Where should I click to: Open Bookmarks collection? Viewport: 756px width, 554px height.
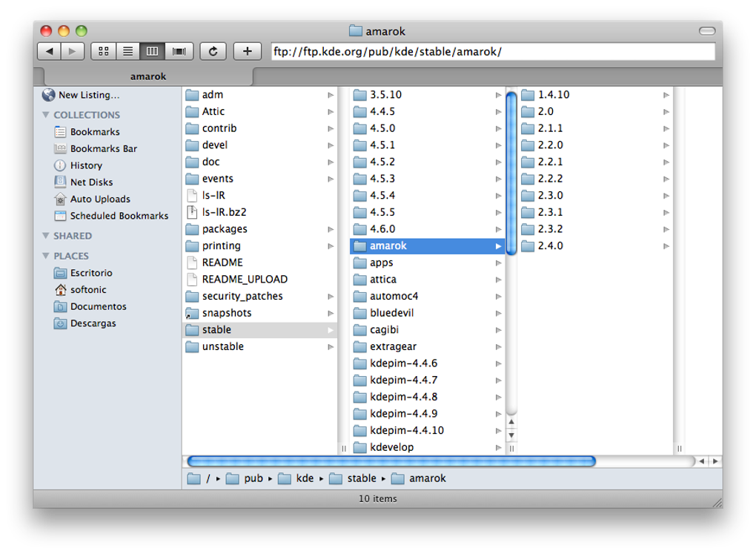[x=87, y=132]
